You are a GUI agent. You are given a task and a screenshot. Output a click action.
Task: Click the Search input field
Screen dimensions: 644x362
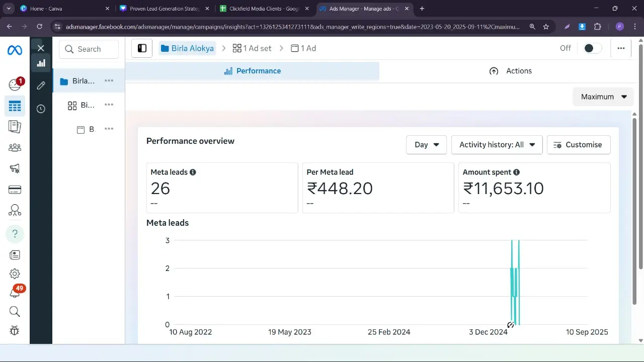point(89,49)
